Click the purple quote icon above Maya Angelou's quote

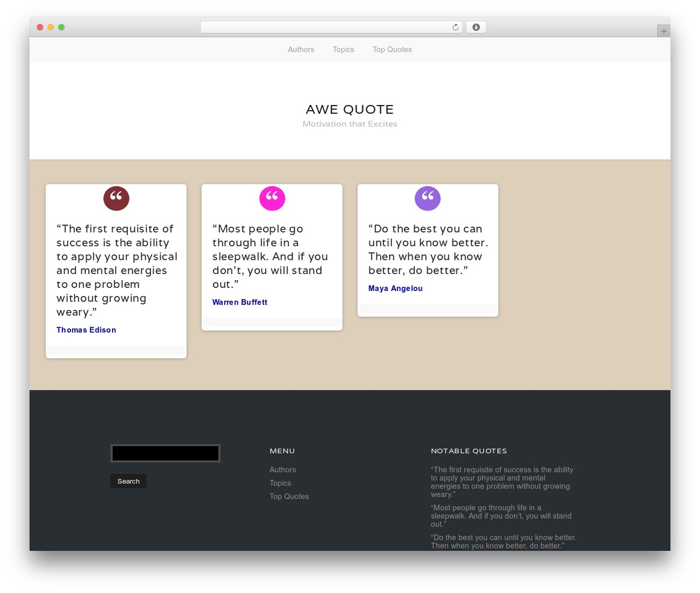coord(428,198)
